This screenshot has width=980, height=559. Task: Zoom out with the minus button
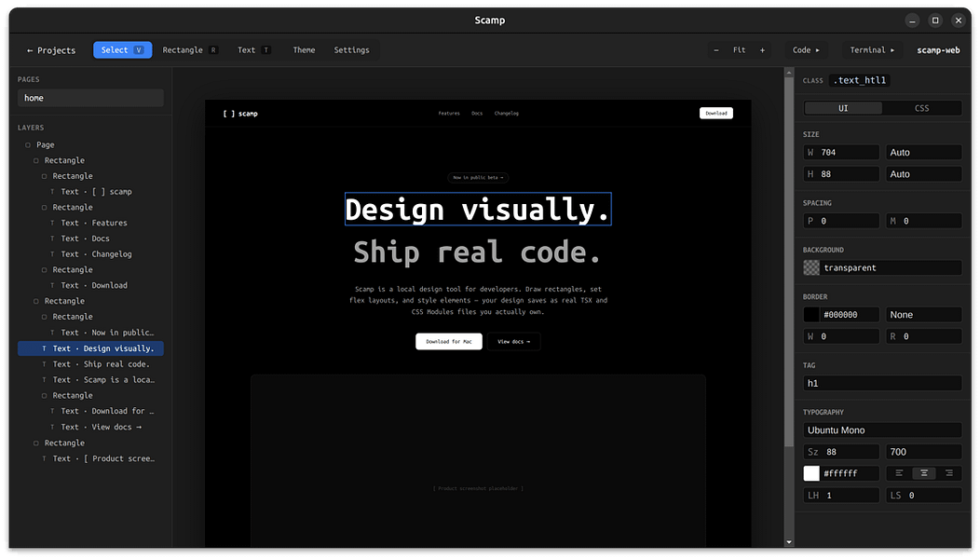716,50
